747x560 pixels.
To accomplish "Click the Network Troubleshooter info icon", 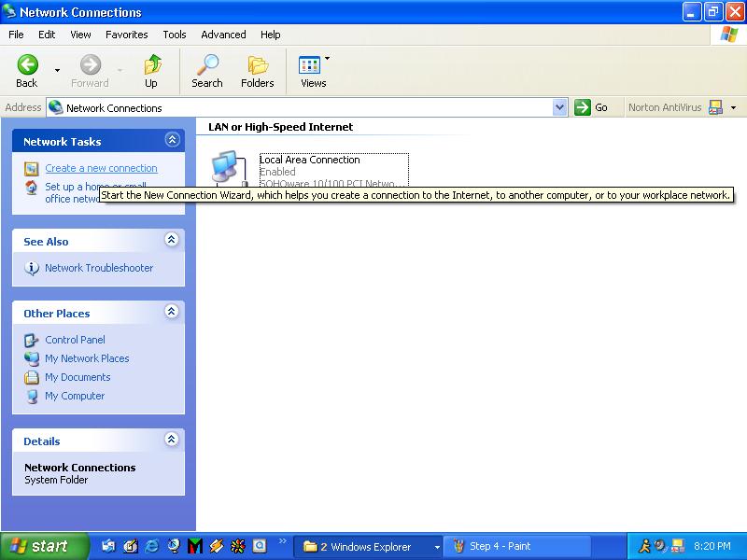I will point(32,269).
